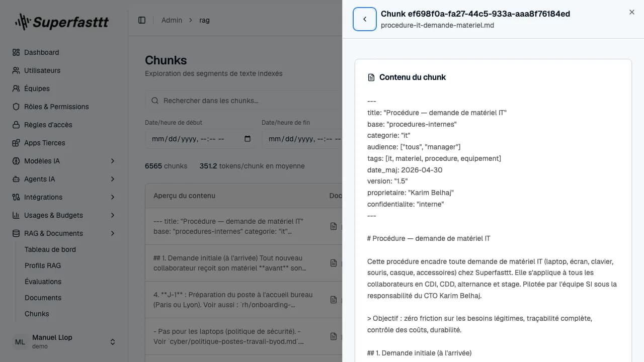Select row '4. **J-1** : Préparation du poste'
Image resolution: width=644 pixels, height=362 pixels.
(244, 300)
